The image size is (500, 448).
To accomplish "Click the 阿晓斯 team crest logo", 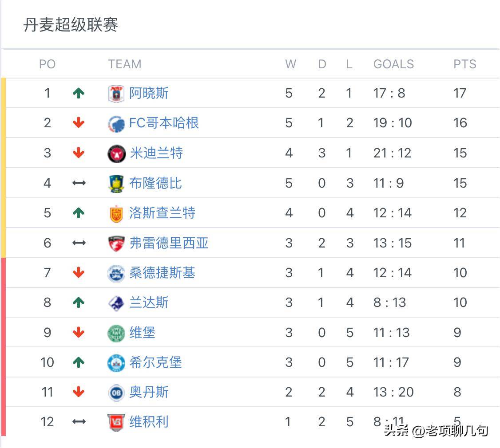I will 115,93.
